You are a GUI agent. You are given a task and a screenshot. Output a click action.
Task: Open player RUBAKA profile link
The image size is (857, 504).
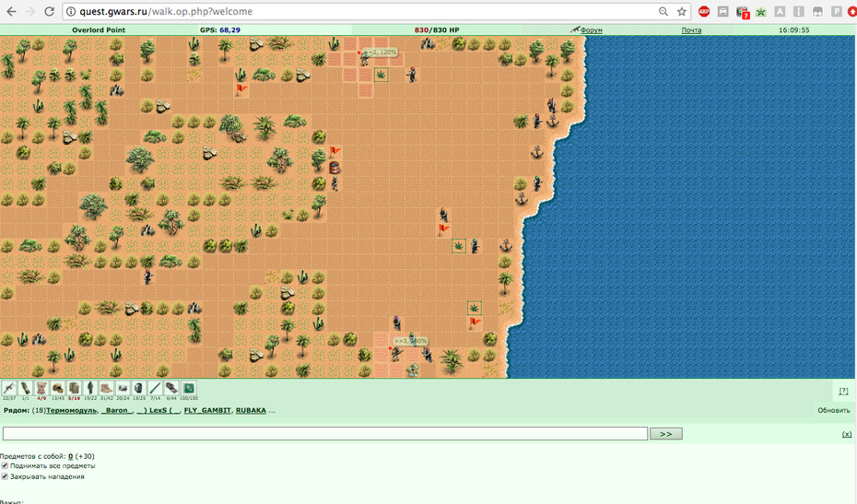point(251,410)
